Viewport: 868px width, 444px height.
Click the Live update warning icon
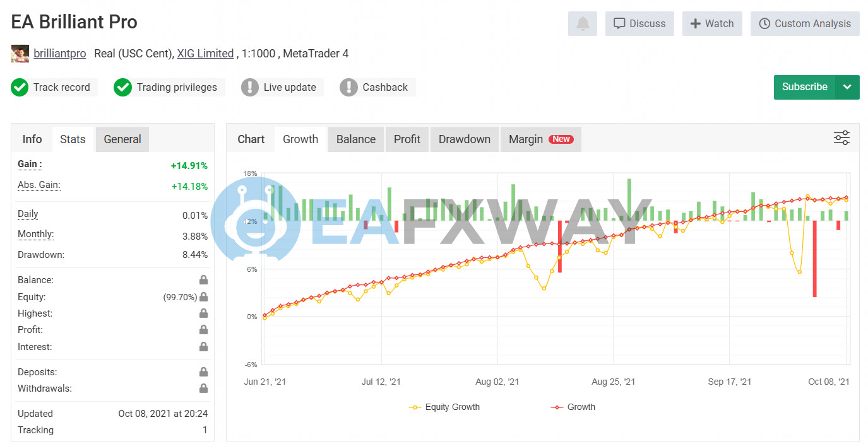(x=250, y=88)
